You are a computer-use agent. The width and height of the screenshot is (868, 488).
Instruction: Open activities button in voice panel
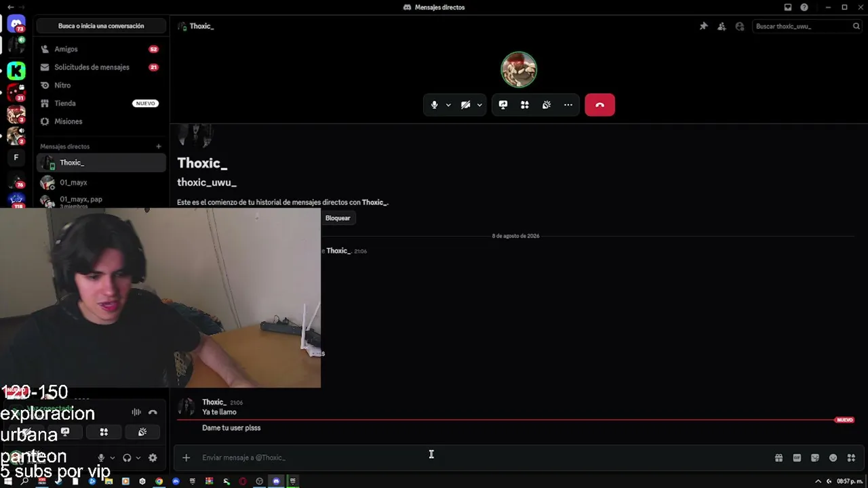(x=104, y=432)
